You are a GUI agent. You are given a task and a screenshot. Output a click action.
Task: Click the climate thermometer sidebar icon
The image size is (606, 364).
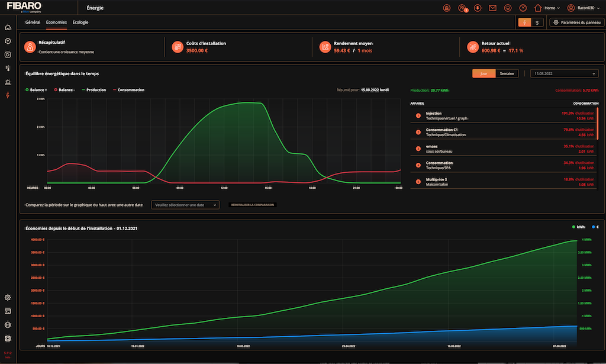pyautogui.click(x=8, y=68)
